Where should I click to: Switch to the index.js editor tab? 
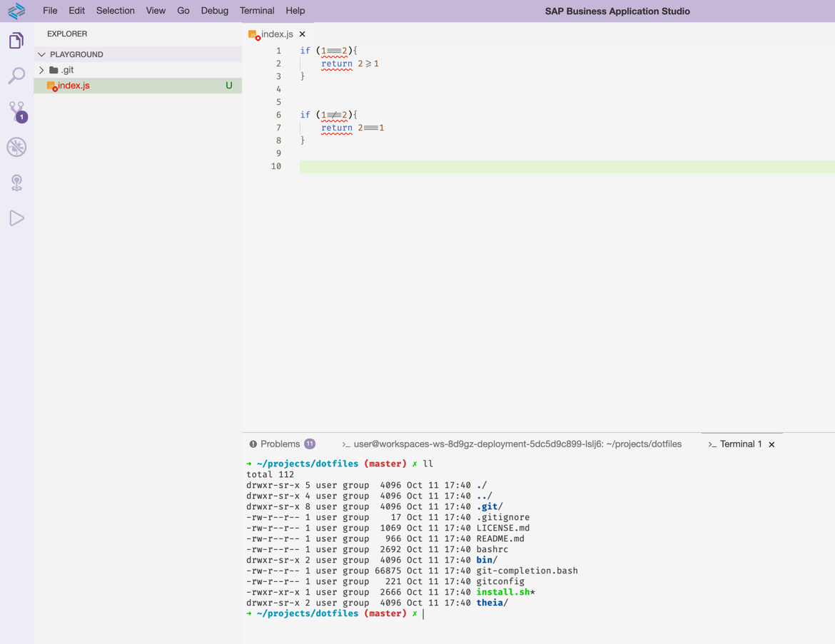point(277,34)
